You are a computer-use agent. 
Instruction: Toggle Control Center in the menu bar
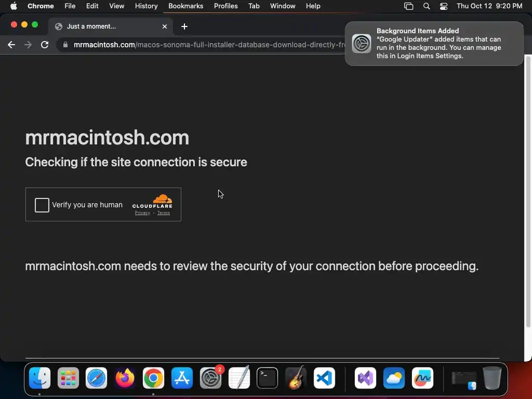(x=444, y=6)
